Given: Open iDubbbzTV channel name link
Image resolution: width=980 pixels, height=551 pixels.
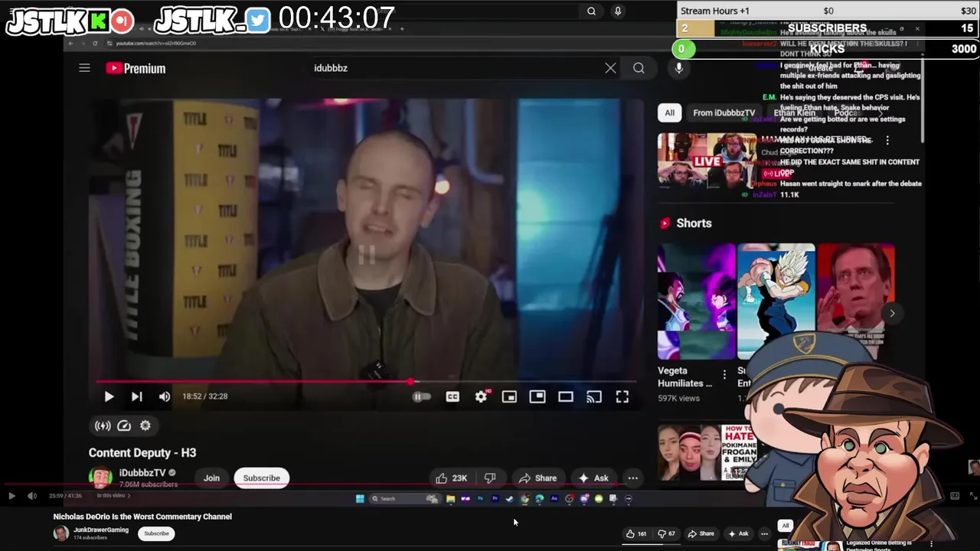Looking at the screenshot, I should pyautogui.click(x=142, y=473).
